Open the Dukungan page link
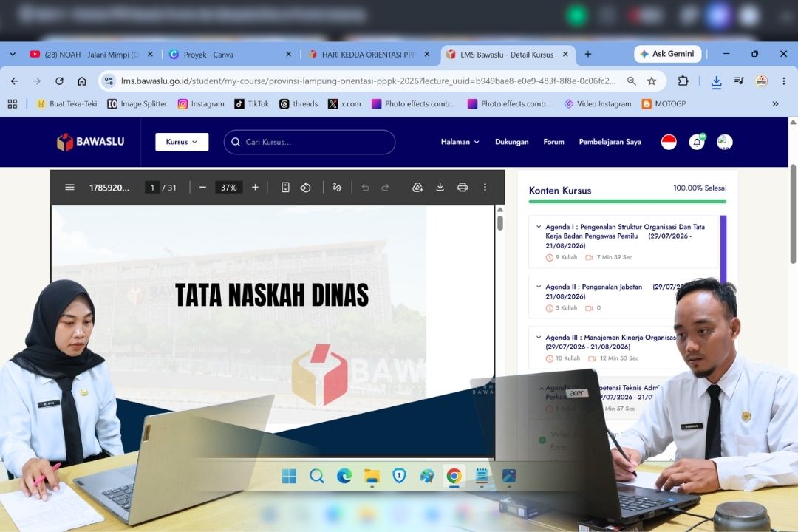Image resolution: width=798 pixels, height=532 pixels. coord(511,142)
